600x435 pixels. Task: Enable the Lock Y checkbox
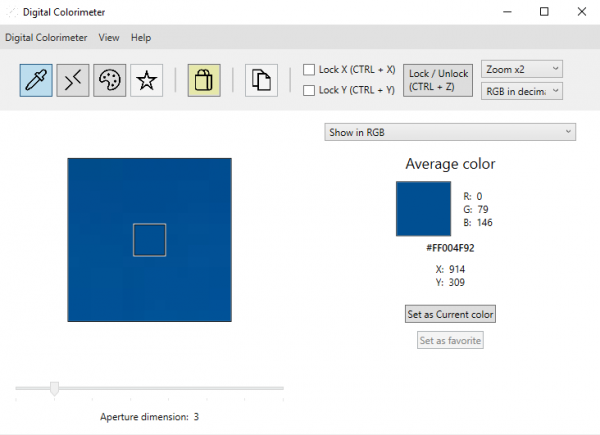[x=309, y=90]
